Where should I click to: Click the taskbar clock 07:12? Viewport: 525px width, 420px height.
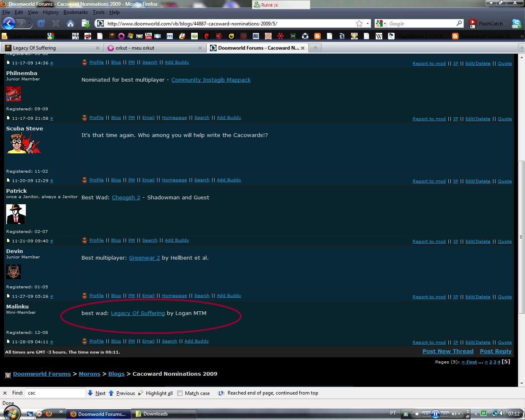[514, 413]
